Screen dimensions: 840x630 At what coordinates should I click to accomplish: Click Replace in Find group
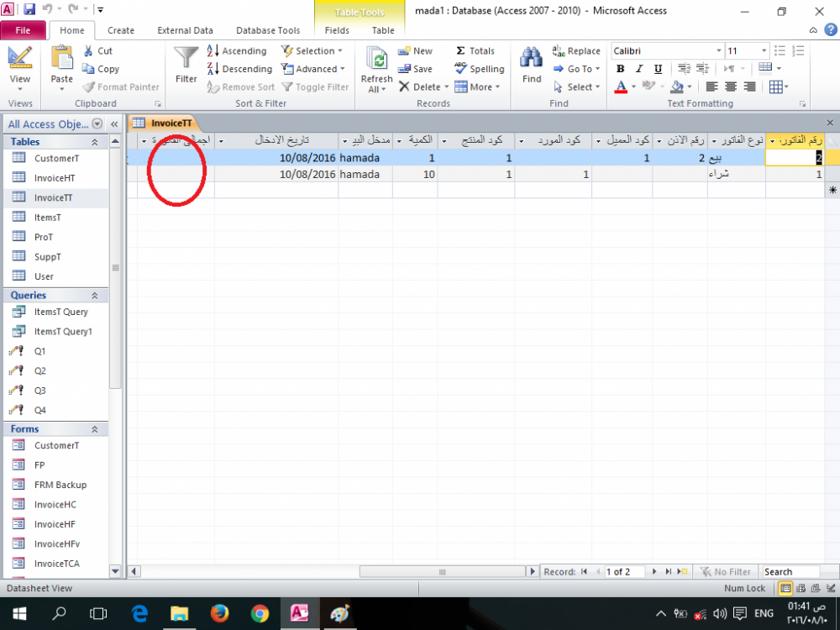[x=576, y=51]
